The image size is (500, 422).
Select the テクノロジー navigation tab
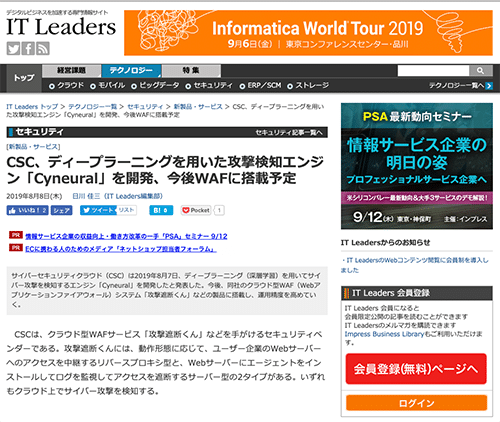131,71
